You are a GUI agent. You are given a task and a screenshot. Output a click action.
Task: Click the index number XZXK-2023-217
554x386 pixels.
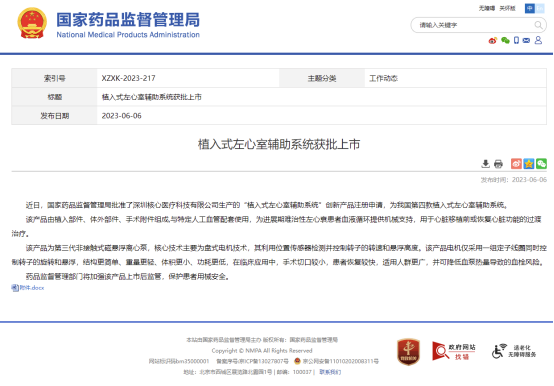(x=128, y=78)
